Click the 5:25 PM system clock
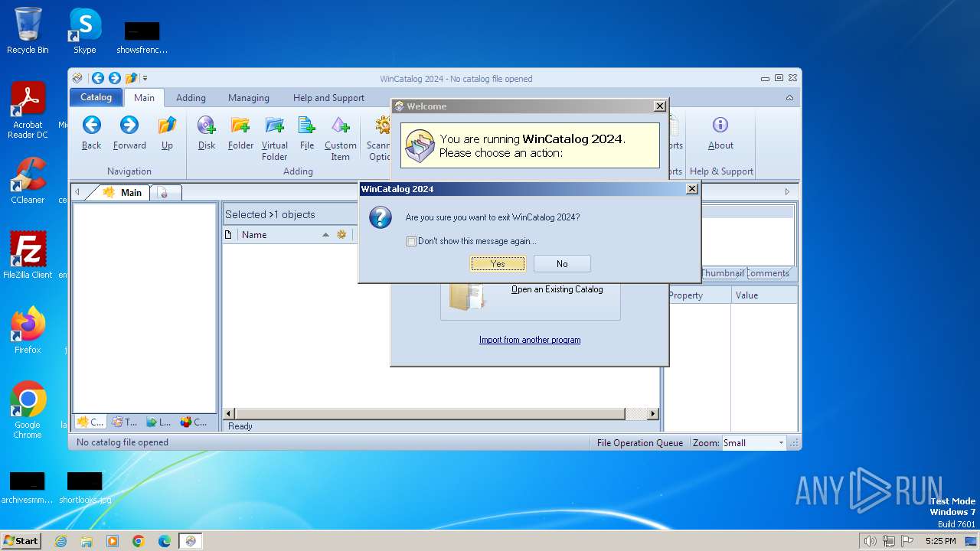 (x=940, y=541)
